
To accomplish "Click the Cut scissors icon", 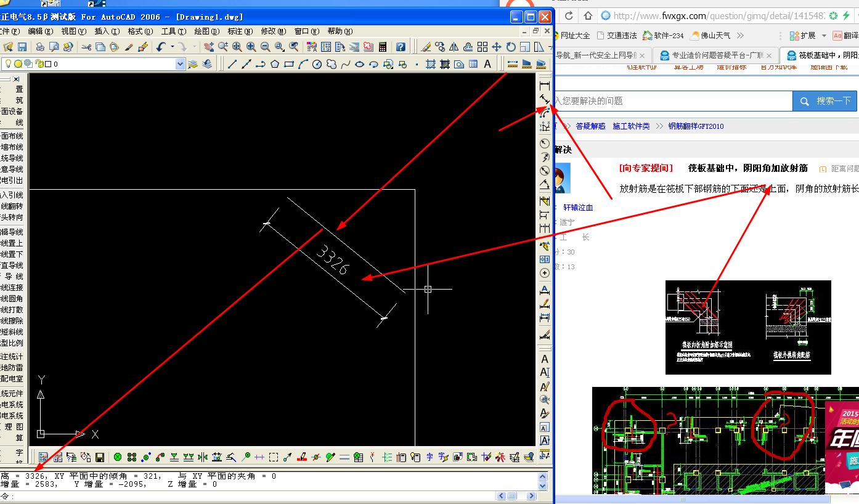I will pos(86,47).
